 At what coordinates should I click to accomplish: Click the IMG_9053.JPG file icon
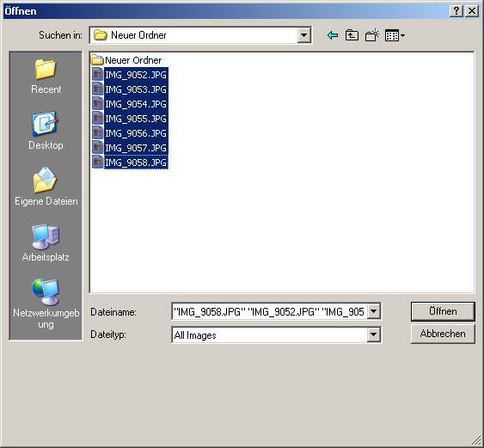pyautogui.click(x=97, y=89)
